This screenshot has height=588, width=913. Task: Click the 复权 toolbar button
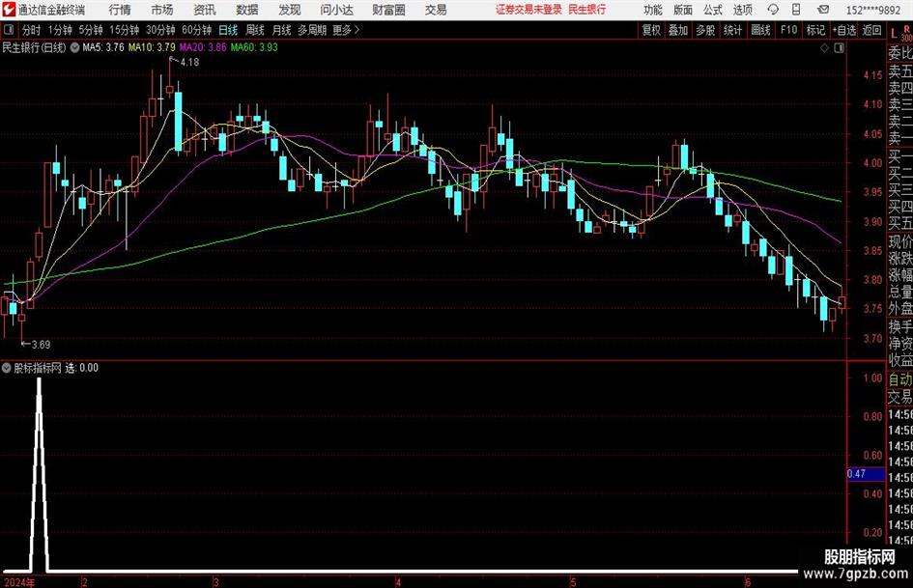651,30
